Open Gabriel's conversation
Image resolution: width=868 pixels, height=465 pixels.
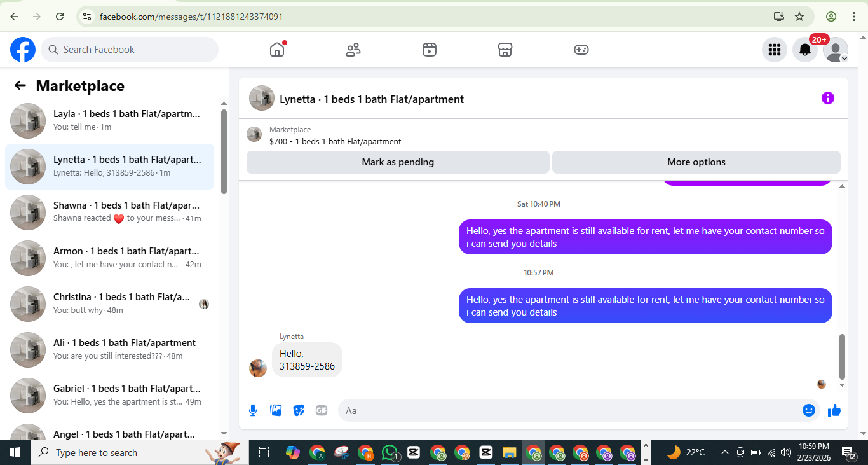pyautogui.click(x=109, y=396)
